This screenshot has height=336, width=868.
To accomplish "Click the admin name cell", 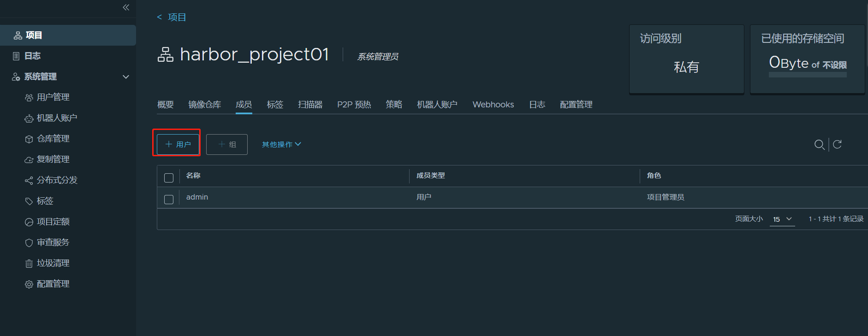I will pyautogui.click(x=197, y=197).
